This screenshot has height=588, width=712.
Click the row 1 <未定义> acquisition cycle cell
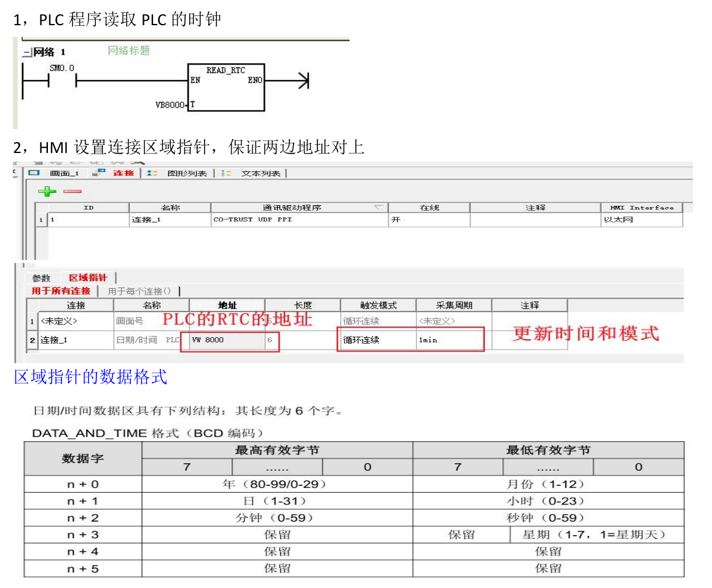454,321
